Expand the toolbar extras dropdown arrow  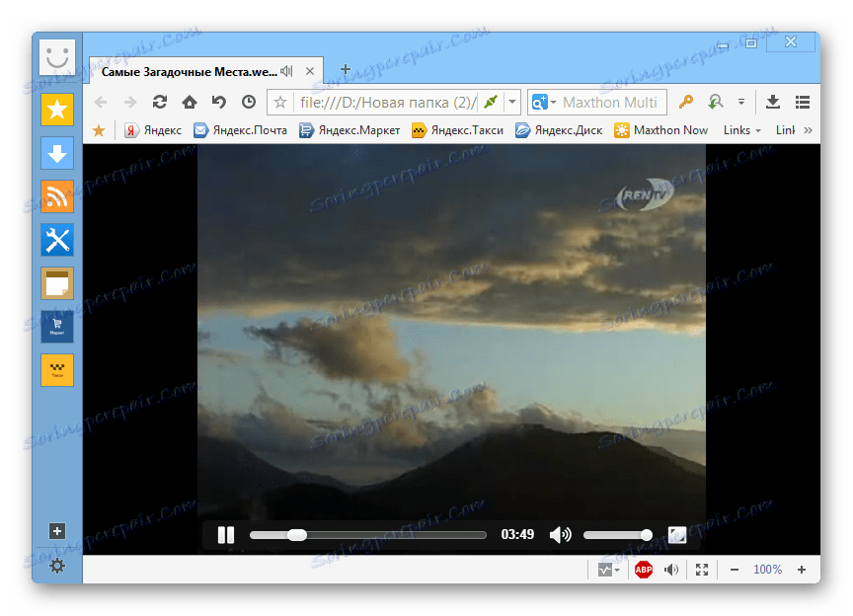740,102
